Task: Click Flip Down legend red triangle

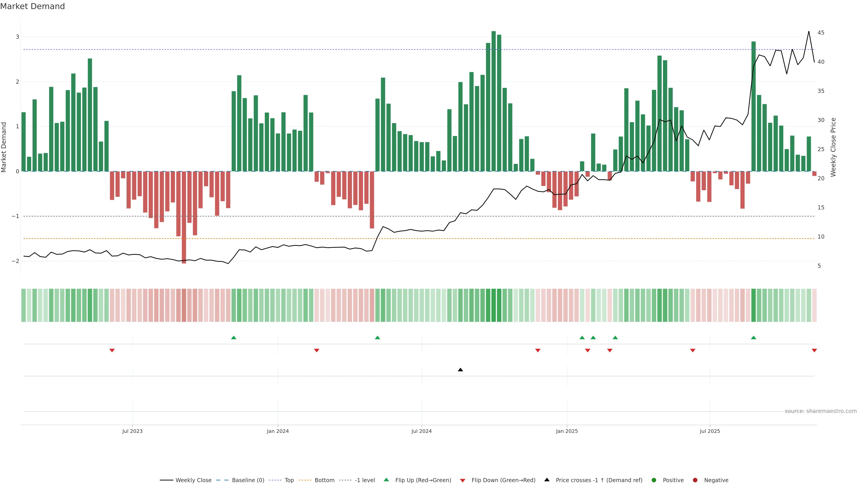Action: (463, 480)
